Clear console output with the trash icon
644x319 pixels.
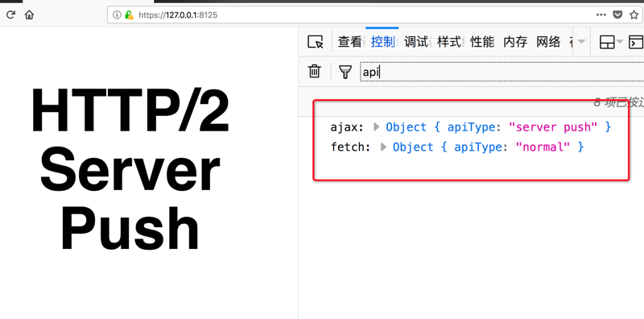coord(314,71)
